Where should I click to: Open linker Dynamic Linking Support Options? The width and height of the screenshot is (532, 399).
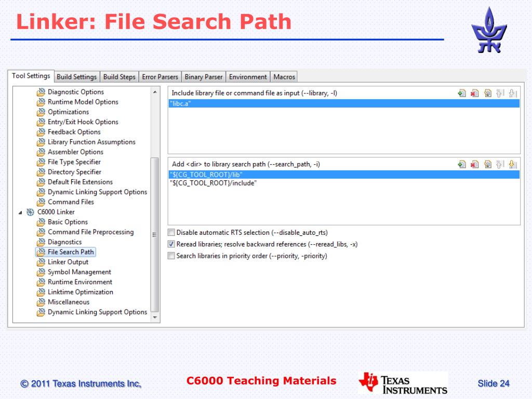tap(97, 312)
